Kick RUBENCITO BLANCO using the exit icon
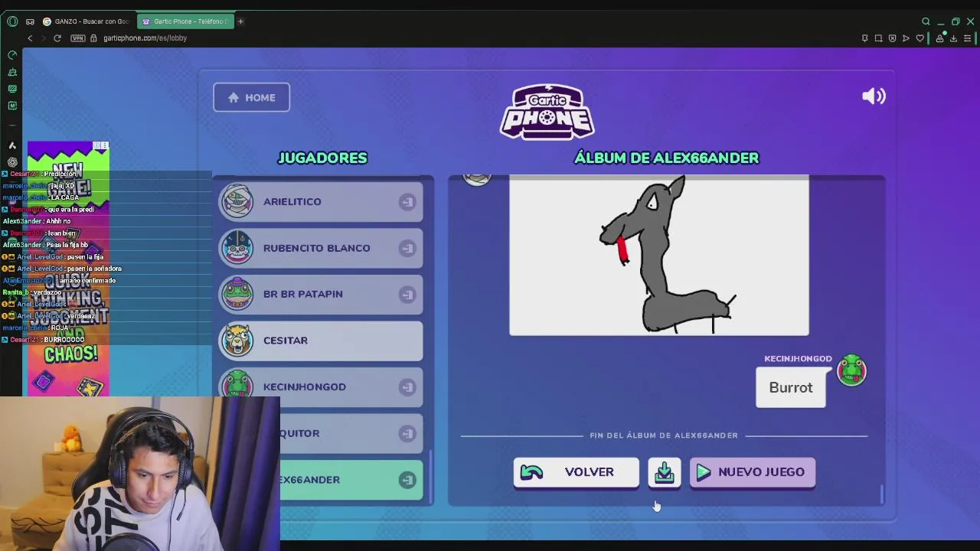 point(407,248)
